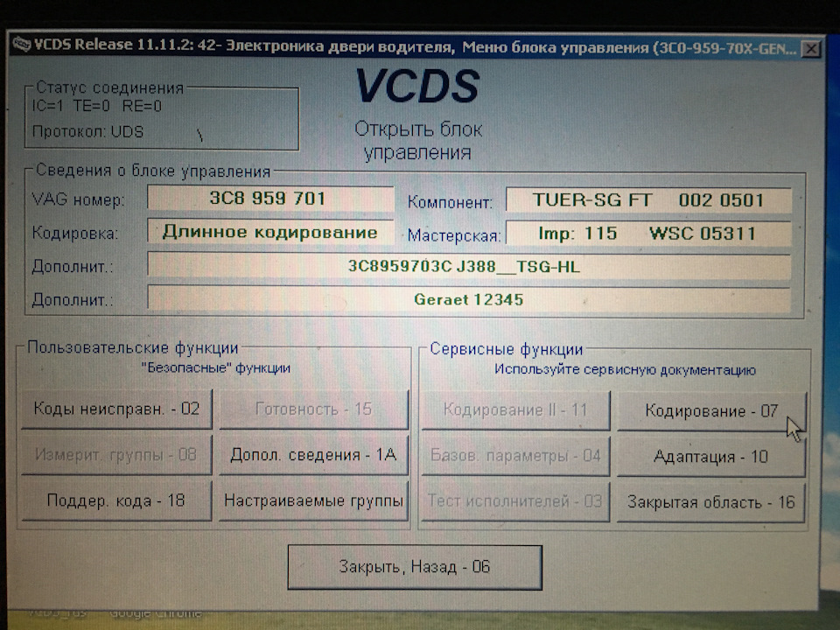The image size is (840, 630).
Task: Click the large VCDS logo heading
Action: 417,87
